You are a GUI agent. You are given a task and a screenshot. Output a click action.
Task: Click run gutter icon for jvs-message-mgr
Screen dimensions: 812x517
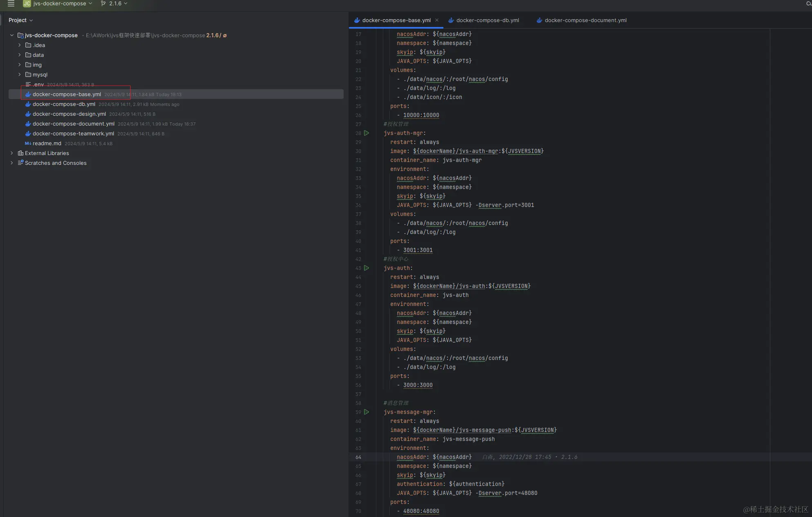click(367, 412)
